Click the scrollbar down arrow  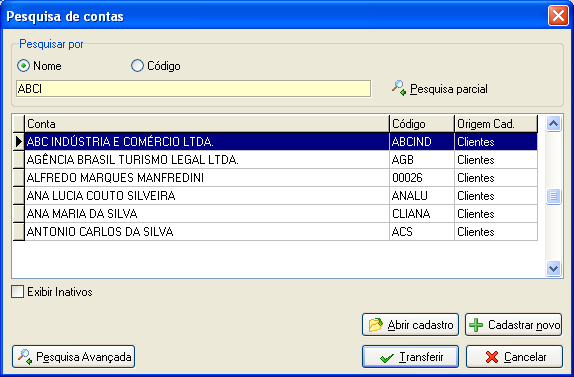554,268
